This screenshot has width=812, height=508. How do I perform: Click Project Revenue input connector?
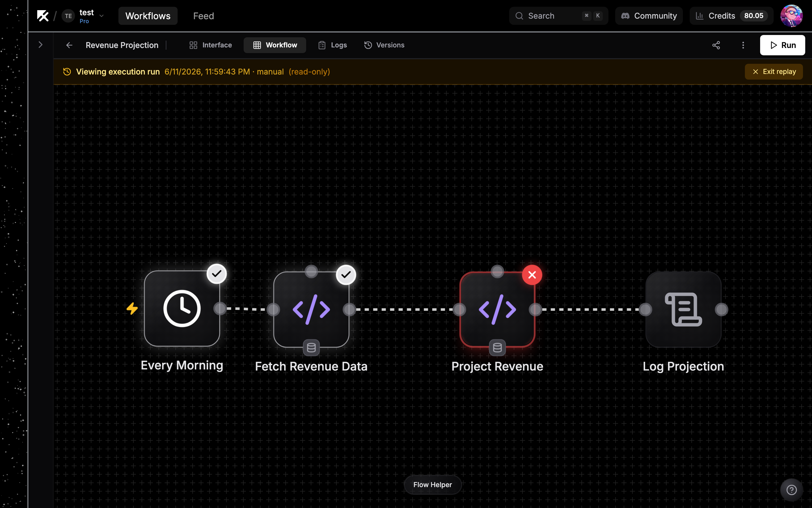459,309
